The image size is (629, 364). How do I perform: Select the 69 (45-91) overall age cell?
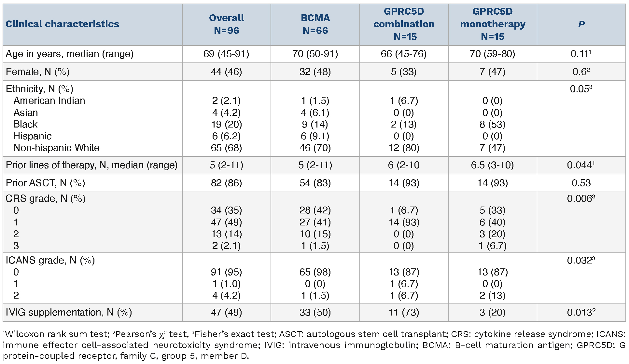tap(226, 54)
